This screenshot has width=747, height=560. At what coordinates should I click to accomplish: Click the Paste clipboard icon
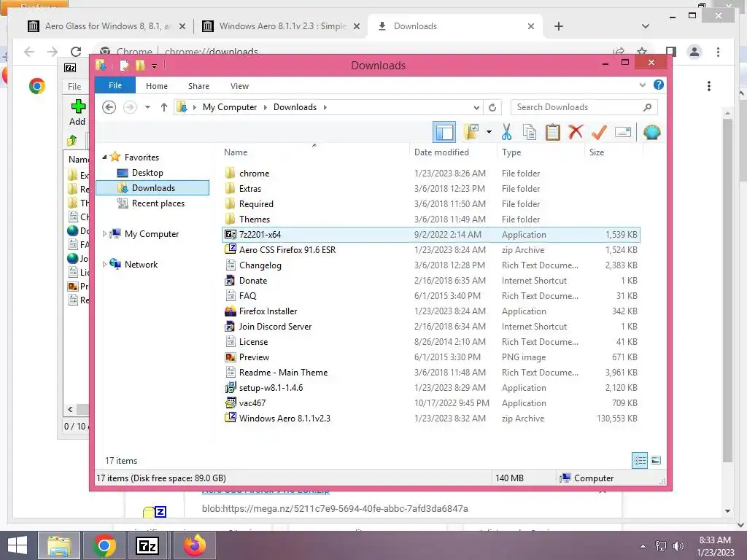[553, 133]
